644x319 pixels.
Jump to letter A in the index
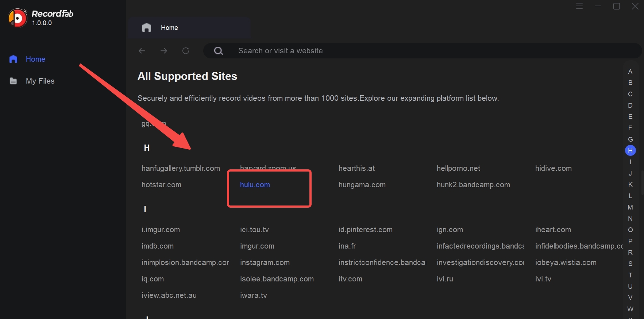tap(630, 72)
